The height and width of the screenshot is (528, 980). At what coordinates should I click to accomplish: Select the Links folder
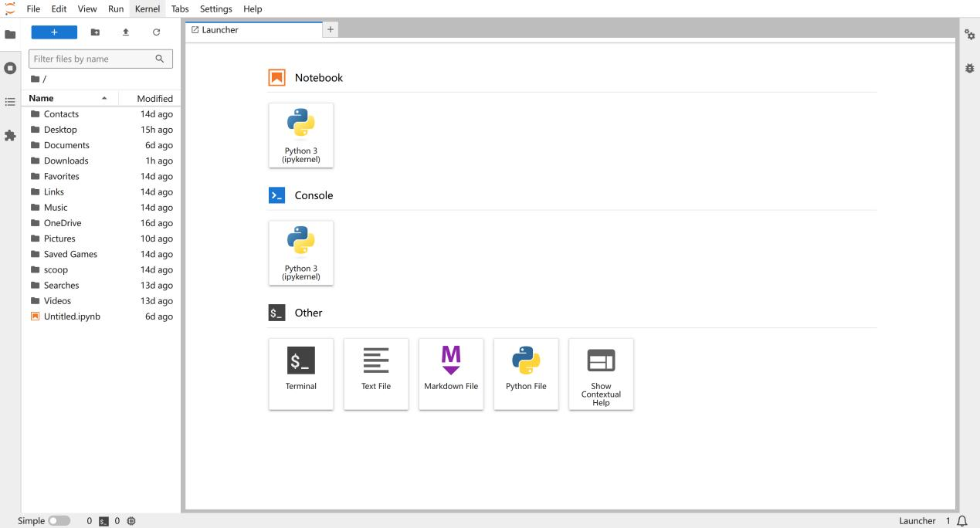click(103, 191)
